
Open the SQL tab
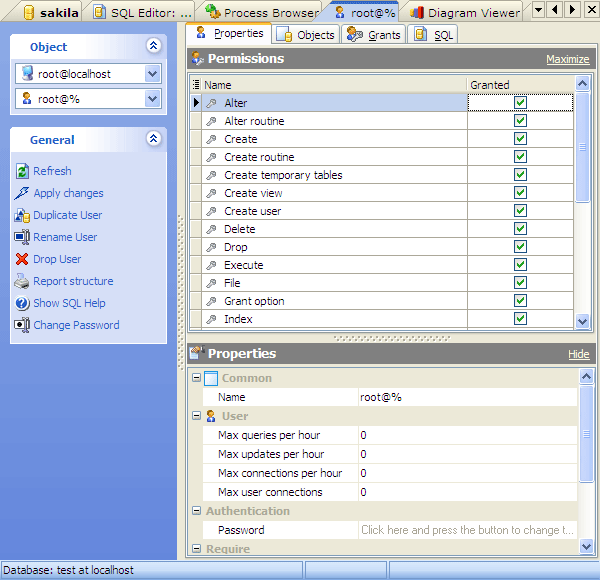point(433,34)
